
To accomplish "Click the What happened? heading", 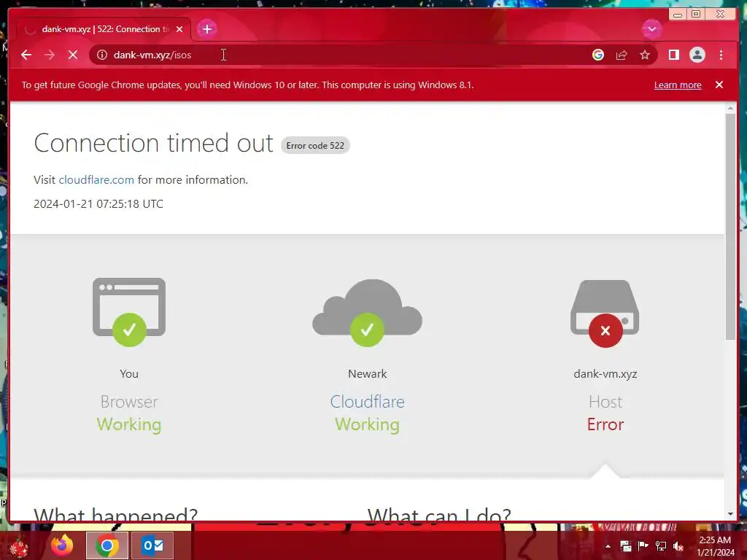I will coord(116,514).
